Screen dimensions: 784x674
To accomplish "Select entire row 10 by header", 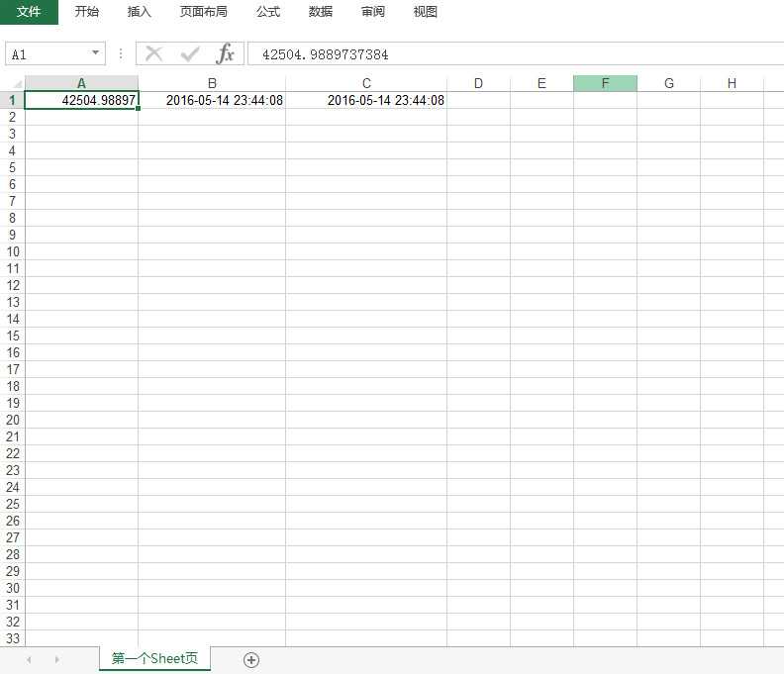I will coord(13,251).
